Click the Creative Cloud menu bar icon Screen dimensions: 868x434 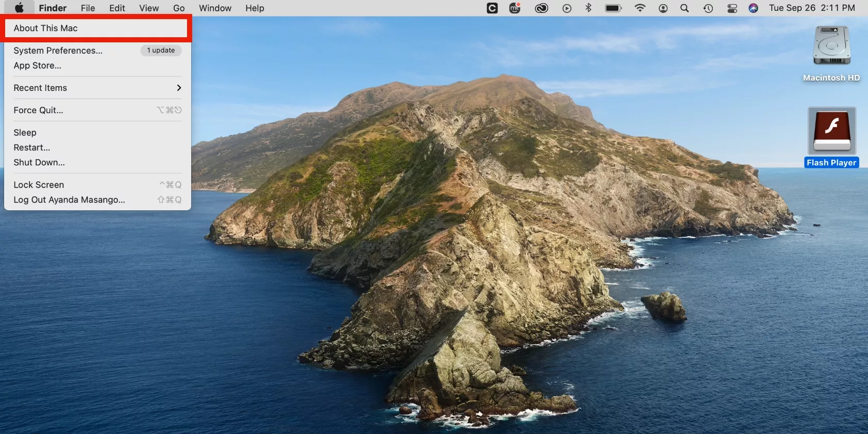[541, 8]
